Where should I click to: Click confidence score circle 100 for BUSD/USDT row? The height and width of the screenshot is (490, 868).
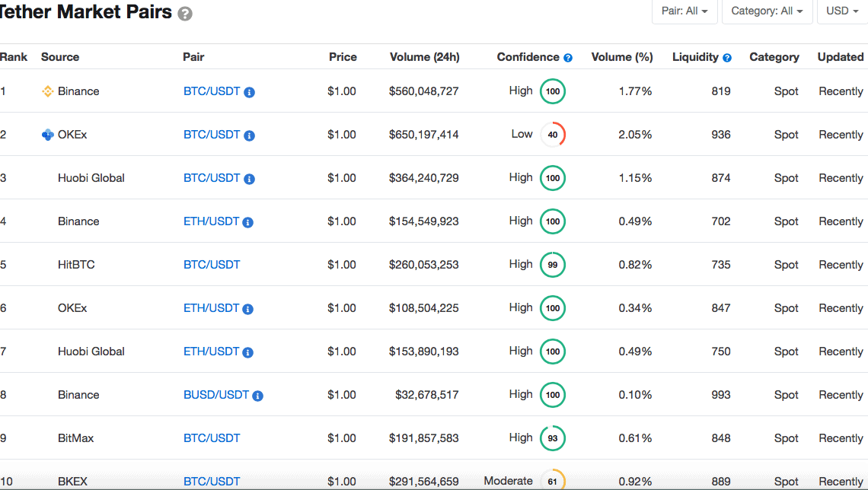[553, 395]
